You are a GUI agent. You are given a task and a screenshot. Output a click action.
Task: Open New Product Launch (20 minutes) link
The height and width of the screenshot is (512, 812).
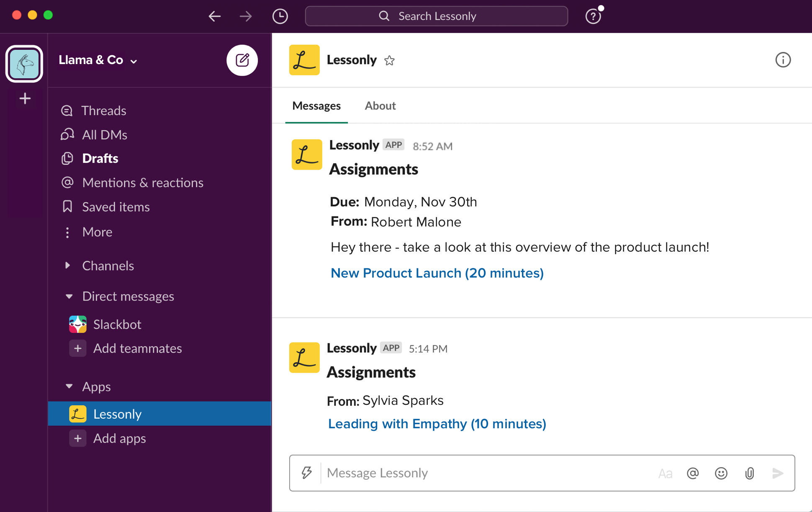437,273
